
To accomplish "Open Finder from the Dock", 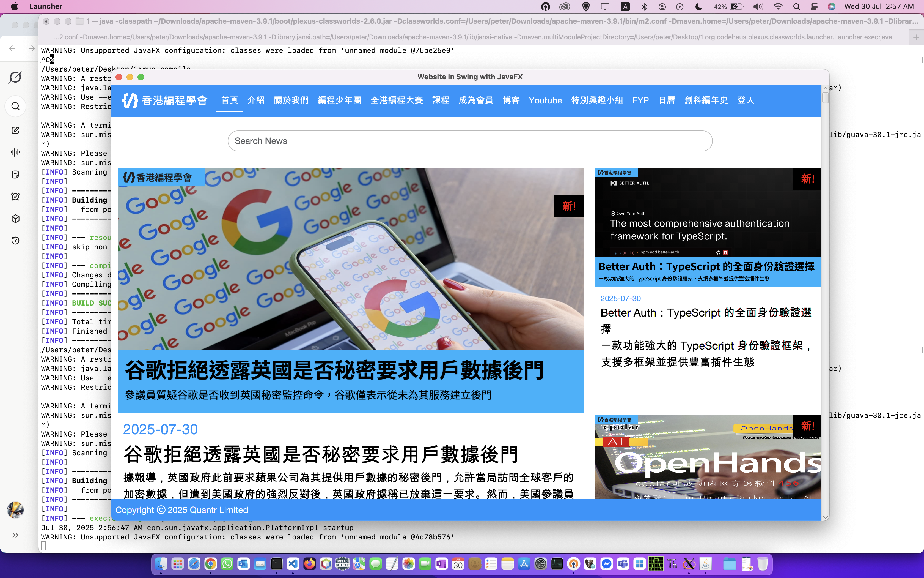I will click(161, 564).
